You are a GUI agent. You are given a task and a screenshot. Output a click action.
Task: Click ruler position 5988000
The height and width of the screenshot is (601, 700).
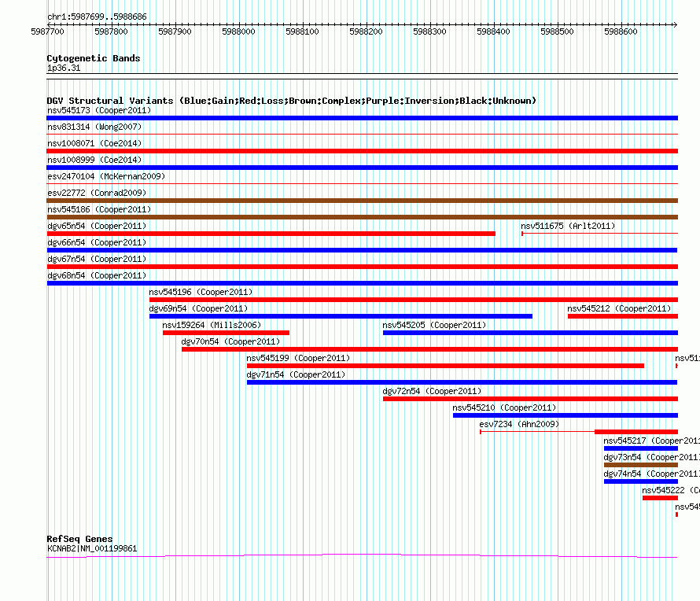tap(238, 31)
